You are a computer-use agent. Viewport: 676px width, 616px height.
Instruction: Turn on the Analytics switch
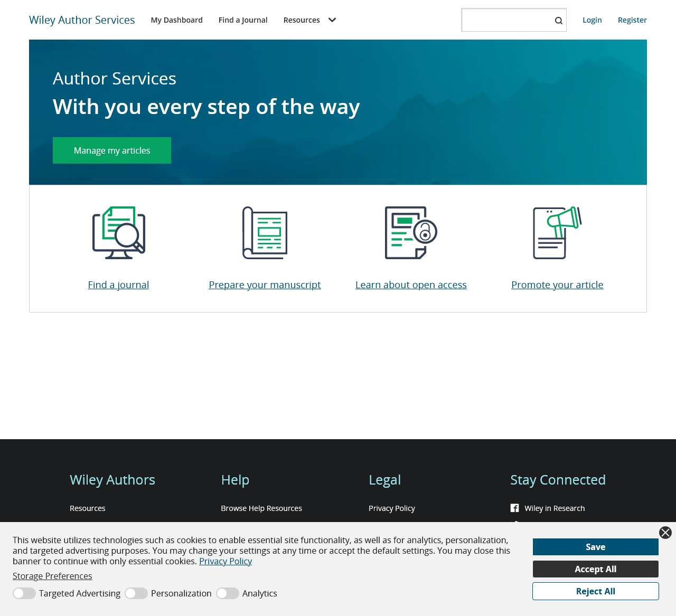pos(228,593)
